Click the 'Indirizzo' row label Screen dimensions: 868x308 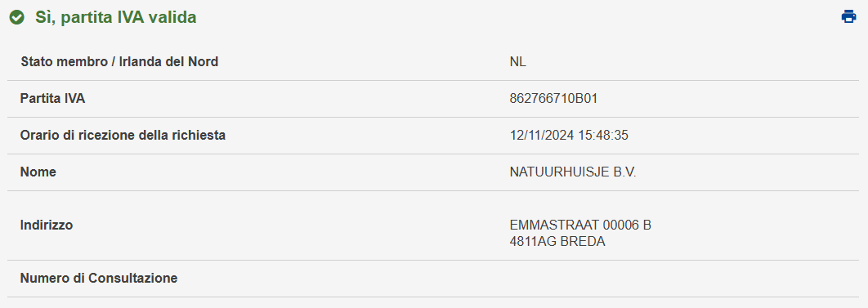tap(47, 225)
